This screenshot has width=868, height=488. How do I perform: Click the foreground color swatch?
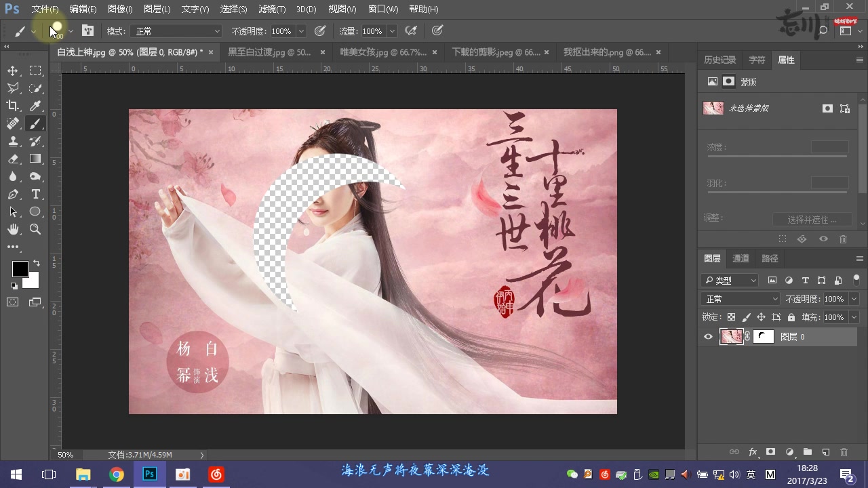click(20, 269)
